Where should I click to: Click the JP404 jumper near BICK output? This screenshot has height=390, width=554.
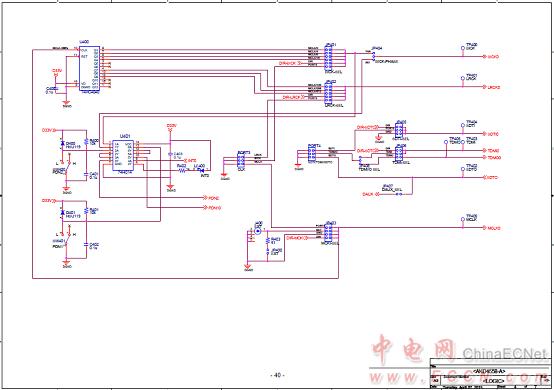[x=374, y=56]
